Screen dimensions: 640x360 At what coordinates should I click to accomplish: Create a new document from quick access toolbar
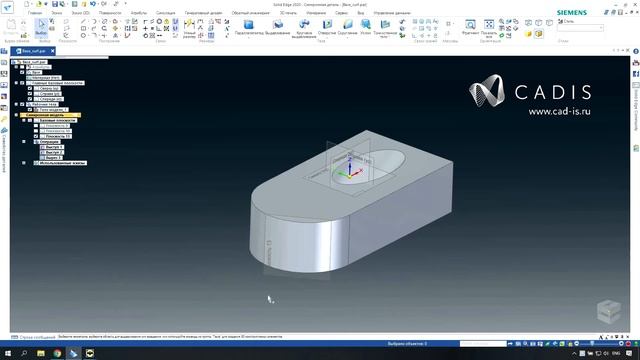tap(27, 4)
